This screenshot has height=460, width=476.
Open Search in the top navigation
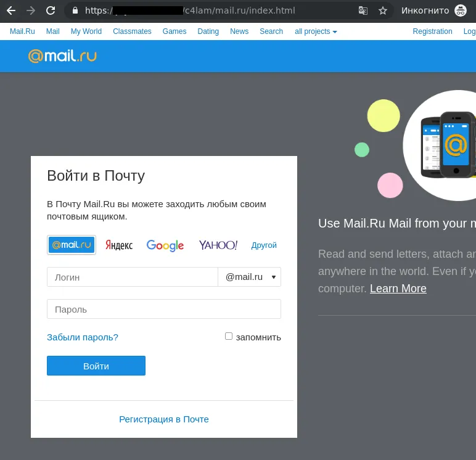[x=271, y=31]
